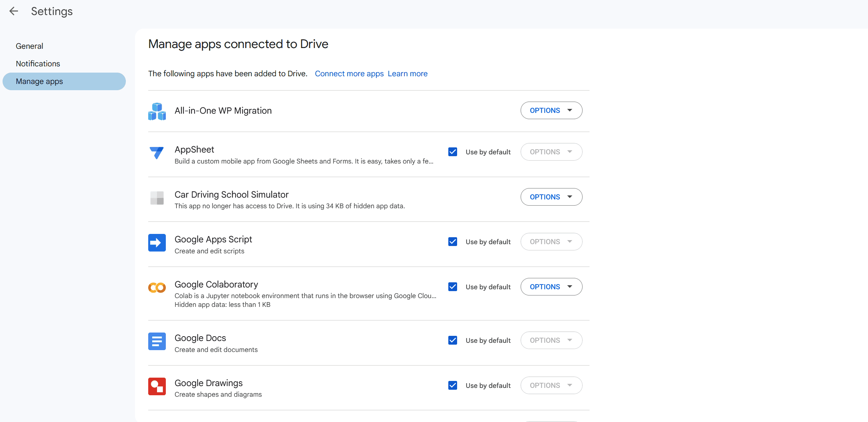Click 'Hidden app data: less than 1 KB' text
Image resolution: width=868 pixels, height=422 pixels.
click(222, 305)
